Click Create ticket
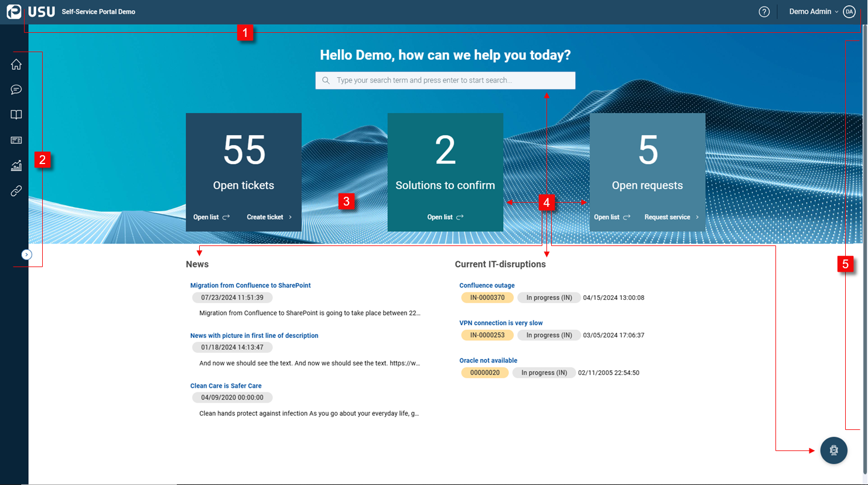 (x=269, y=217)
